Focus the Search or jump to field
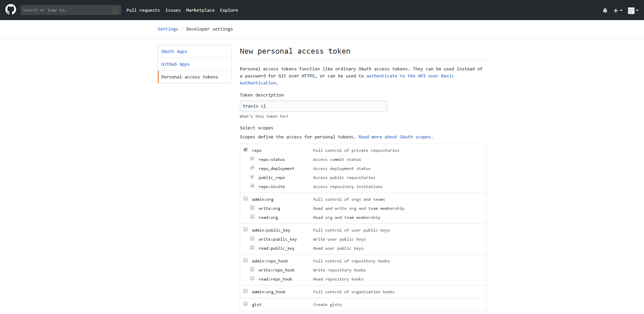Viewport: 644px width, 314px height. 65,10
